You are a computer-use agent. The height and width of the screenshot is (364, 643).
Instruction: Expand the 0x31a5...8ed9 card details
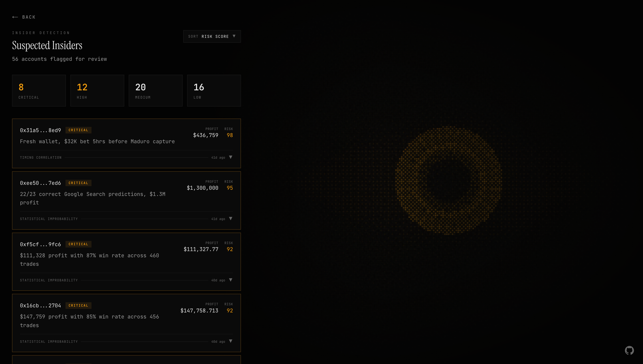(x=231, y=157)
